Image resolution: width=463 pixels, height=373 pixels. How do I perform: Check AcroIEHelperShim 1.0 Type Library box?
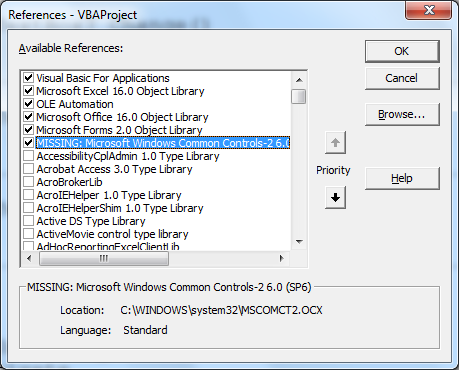[29, 208]
